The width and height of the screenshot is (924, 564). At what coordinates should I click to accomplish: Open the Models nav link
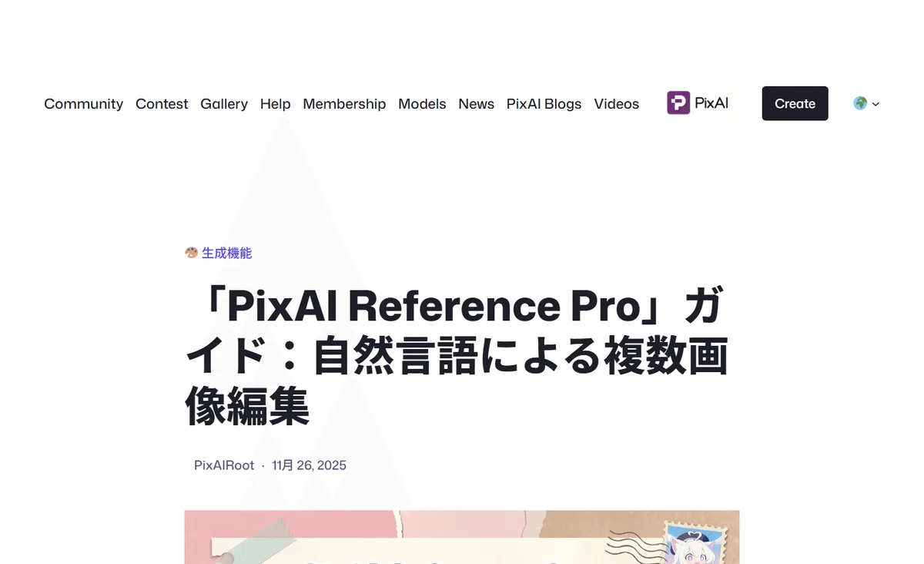[422, 104]
